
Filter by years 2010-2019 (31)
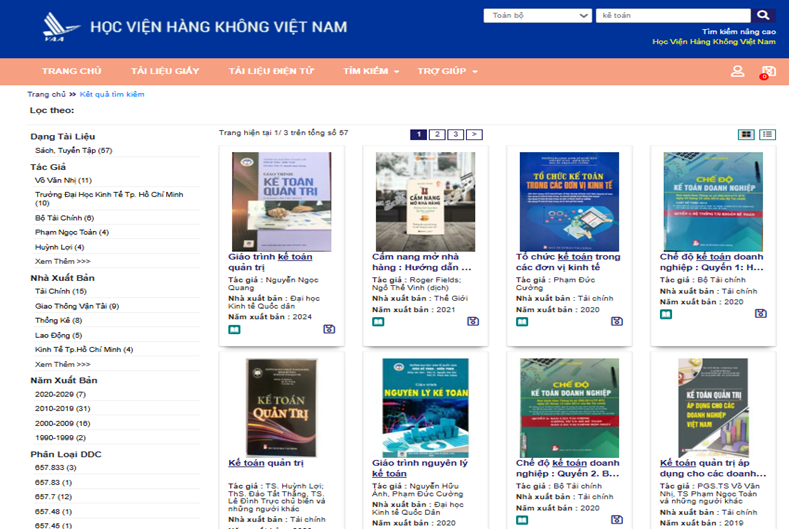(x=62, y=408)
